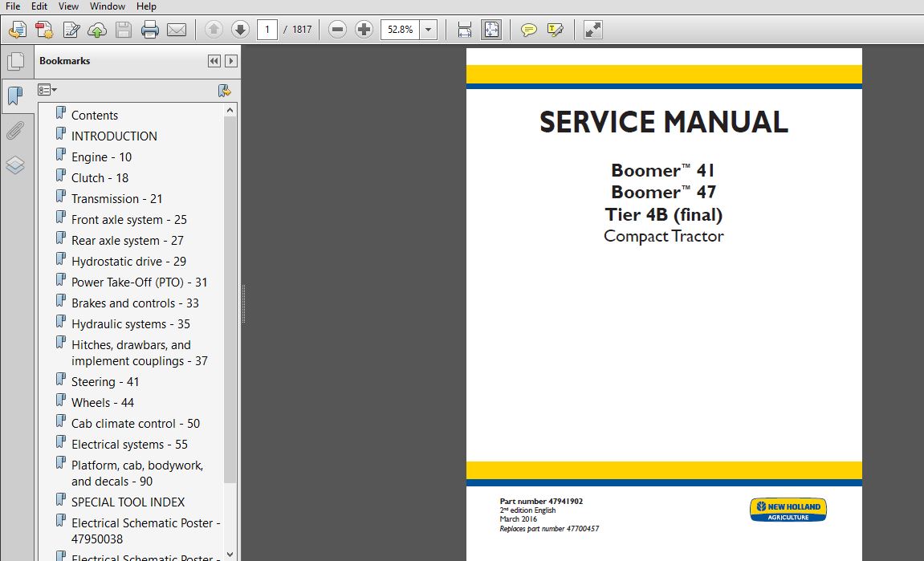Open the Wheels - 44 bookmark

[x=103, y=403]
